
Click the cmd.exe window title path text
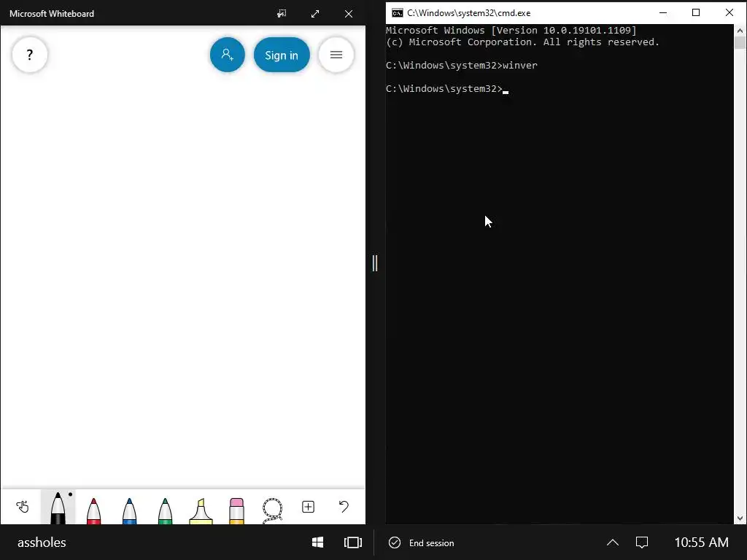tap(469, 13)
